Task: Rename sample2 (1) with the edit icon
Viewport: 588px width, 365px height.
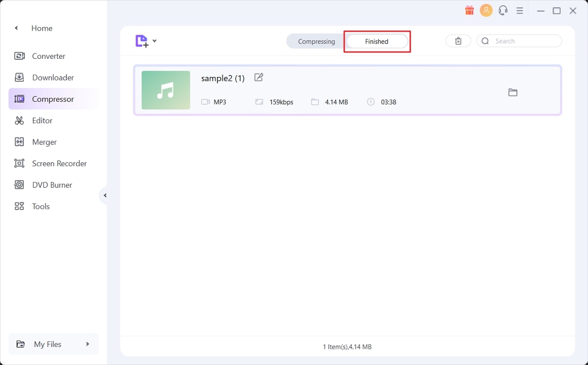Action: [x=259, y=77]
